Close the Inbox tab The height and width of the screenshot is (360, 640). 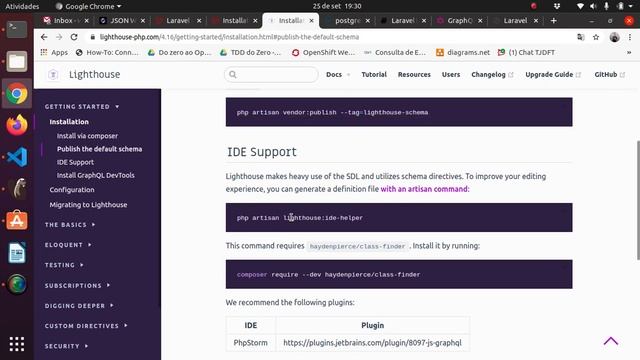(x=87, y=20)
